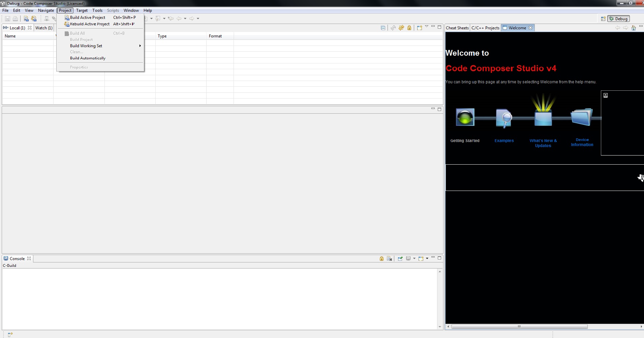The image size is (644, 338).
Task: Click the Home icon in Welcome view
Action: (634, 28)
